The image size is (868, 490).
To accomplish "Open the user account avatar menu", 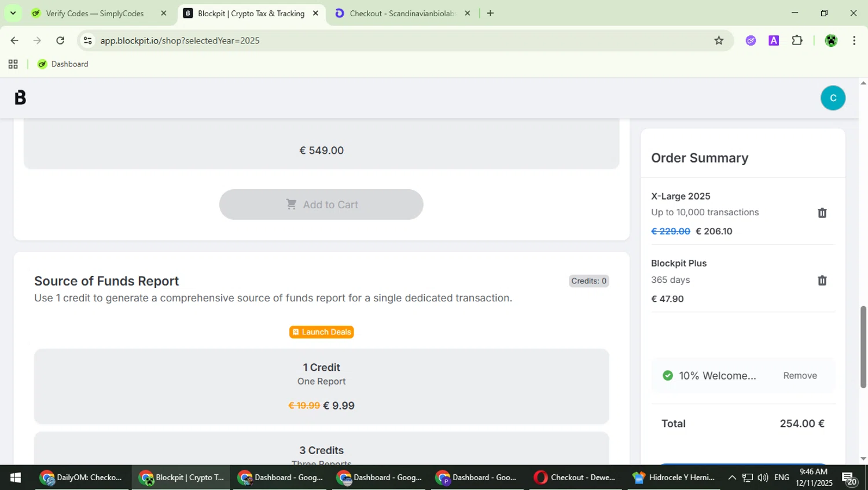I will point(833,98).
